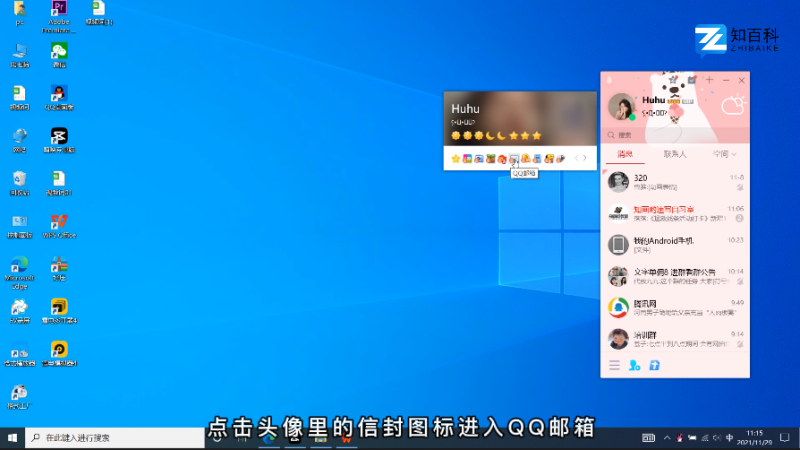Open the taskbar notification center icon
The height and width of the screenshot is (450, 800).
tap(785, 438)
